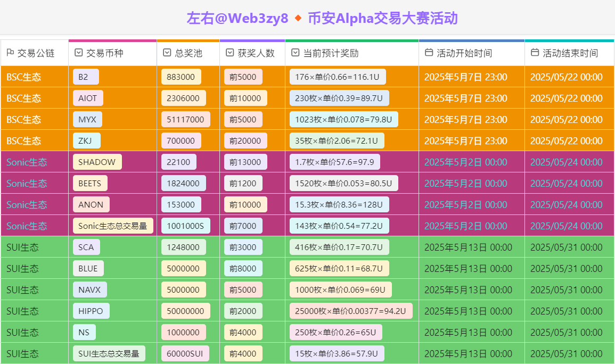Click winners tag 前20000 in ZKJ row
Image resolution: width=615 pixels, height=364 pixels.
click(x=245, y=140)
